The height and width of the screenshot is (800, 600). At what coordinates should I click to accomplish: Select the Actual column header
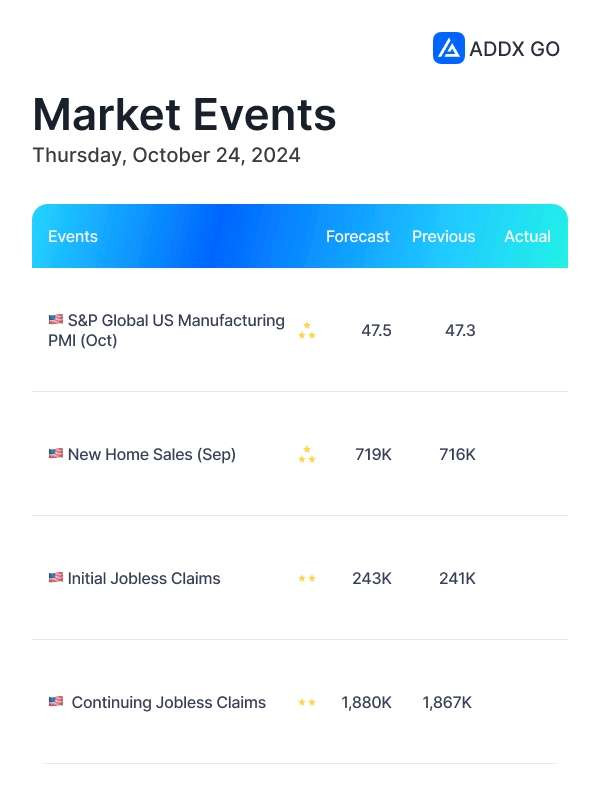pos(528,236)
